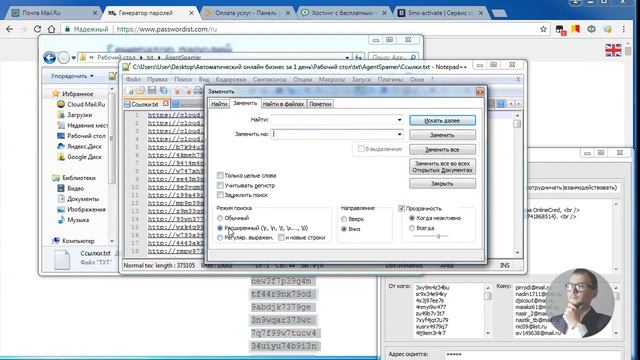The height and width of the screenshot is (360, 640).
Task: Click the Chrome back arrow
Action: (x=9, y=29)
